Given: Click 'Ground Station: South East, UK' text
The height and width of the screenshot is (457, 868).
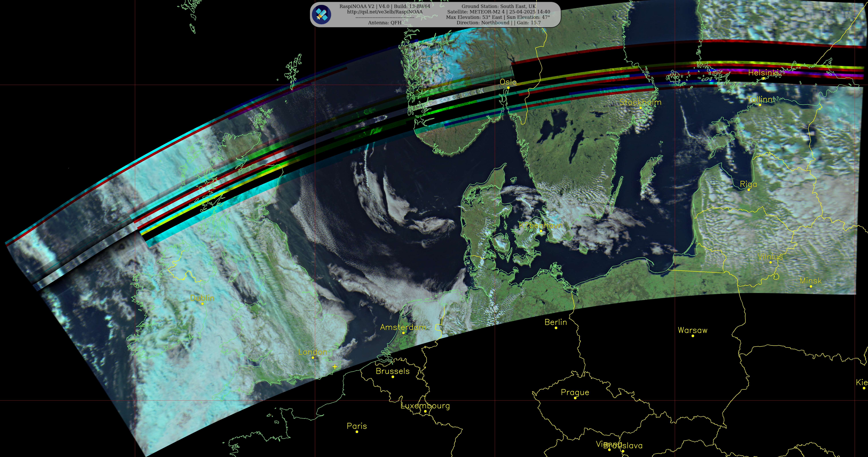Looking at the screenshot, I should (x=498, y=6).
